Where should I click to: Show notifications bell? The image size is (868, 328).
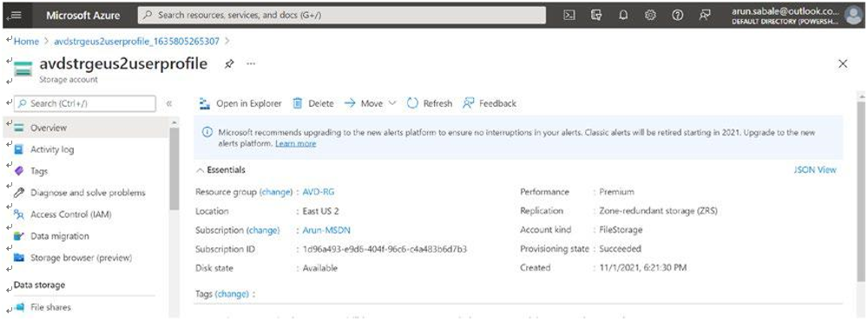click(x=622, y=15)
